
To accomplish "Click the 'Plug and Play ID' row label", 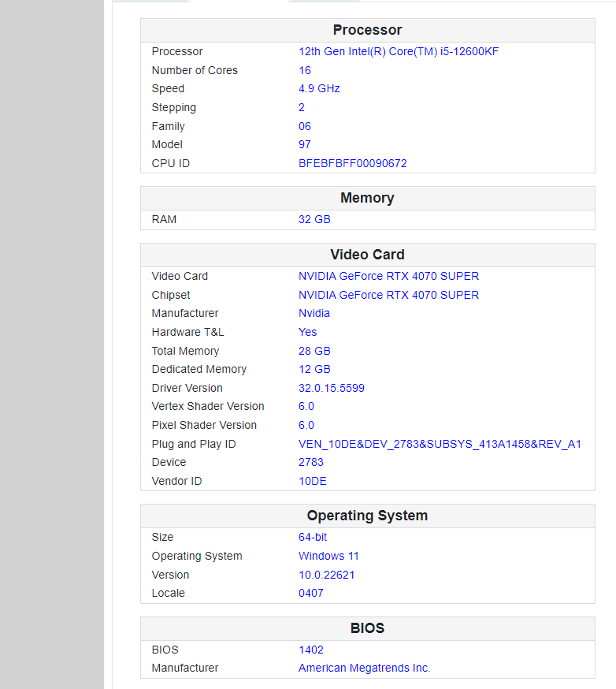I will 194,445.
